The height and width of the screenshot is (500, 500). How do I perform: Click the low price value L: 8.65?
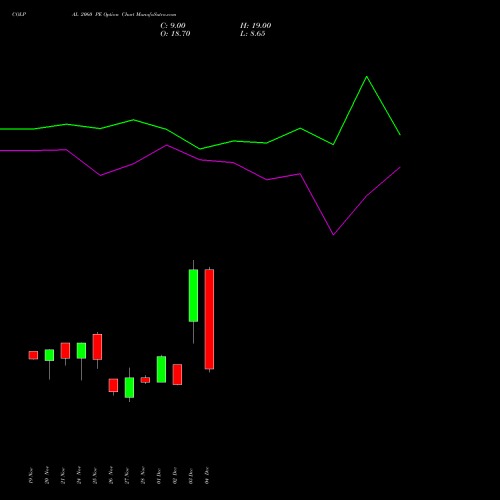(253, 34)
